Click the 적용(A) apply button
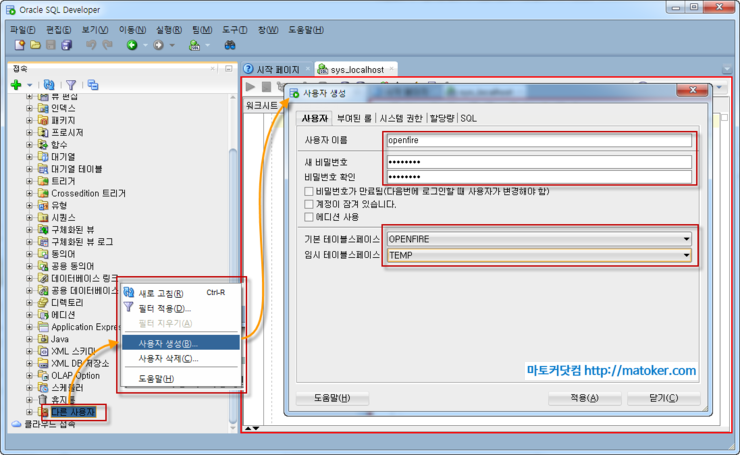740x455 pixels. 584,398
